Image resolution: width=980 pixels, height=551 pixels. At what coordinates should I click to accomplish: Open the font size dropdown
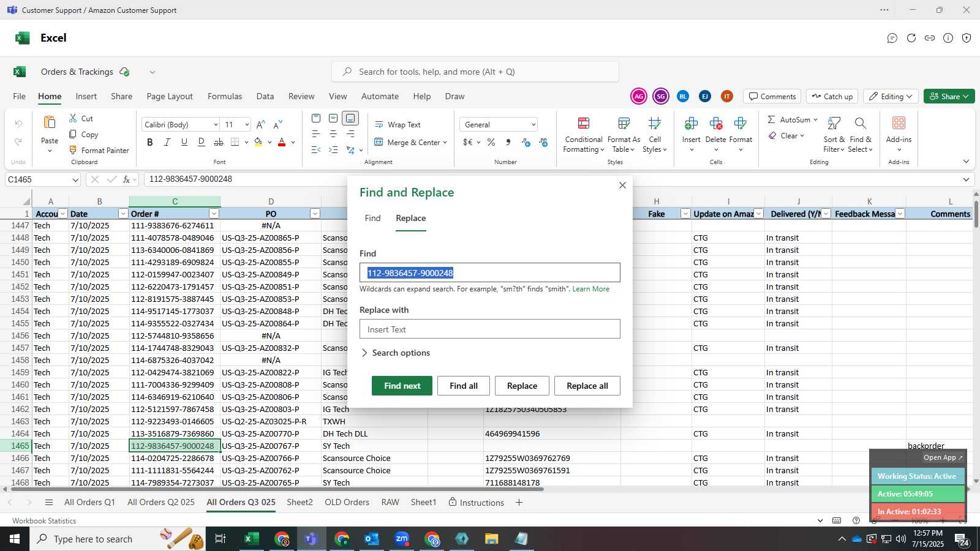point(247,125)
